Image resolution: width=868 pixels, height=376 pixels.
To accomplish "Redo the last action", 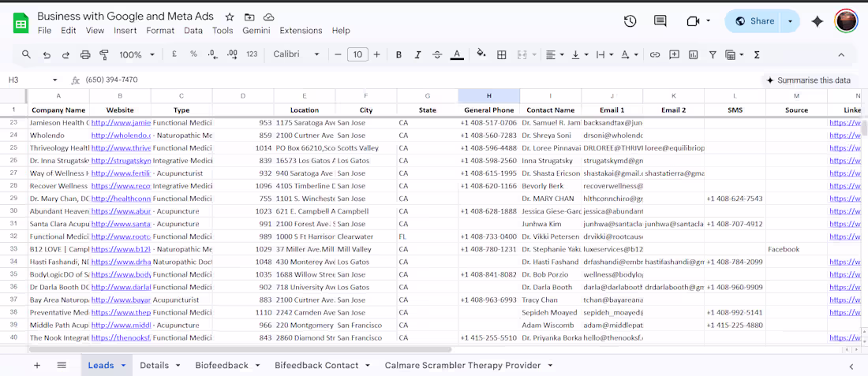I will click(65, 54).
